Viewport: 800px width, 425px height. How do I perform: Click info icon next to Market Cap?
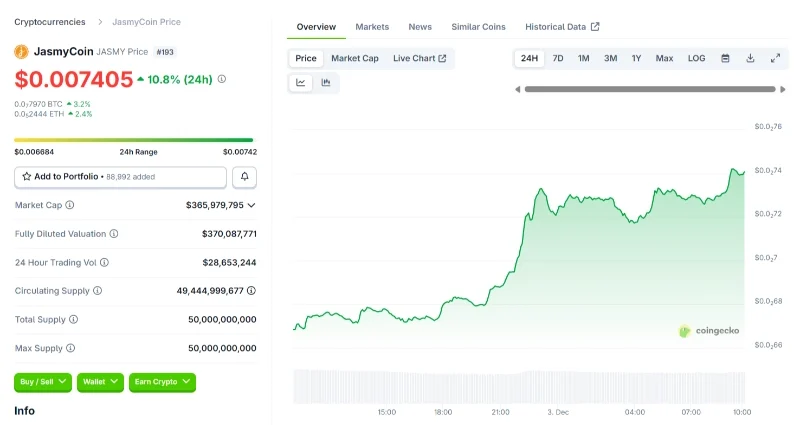tap(70, 205)
